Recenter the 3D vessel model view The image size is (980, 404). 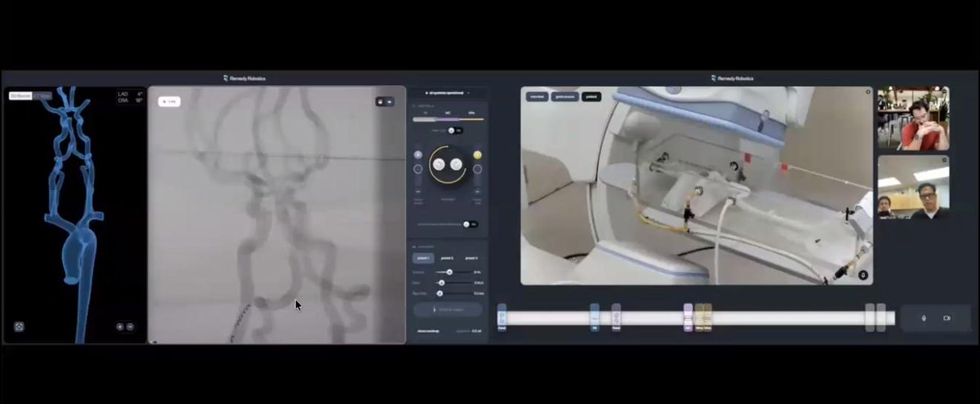(20, 326)
